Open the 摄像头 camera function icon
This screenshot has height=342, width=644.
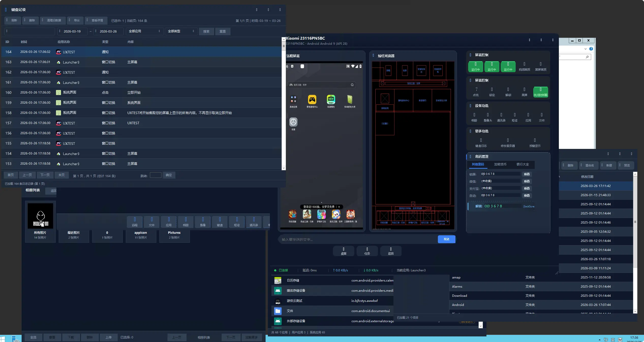(x=487, y=117)
